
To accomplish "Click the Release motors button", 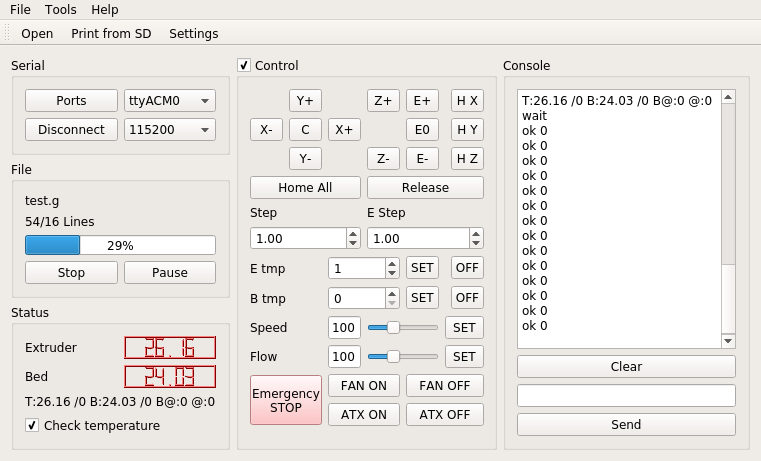I will pyautogui.click(x=425, y=187).
